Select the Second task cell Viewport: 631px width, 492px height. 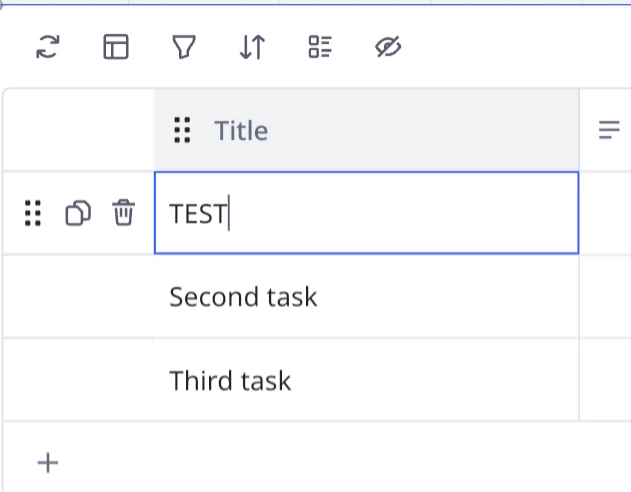367,296
